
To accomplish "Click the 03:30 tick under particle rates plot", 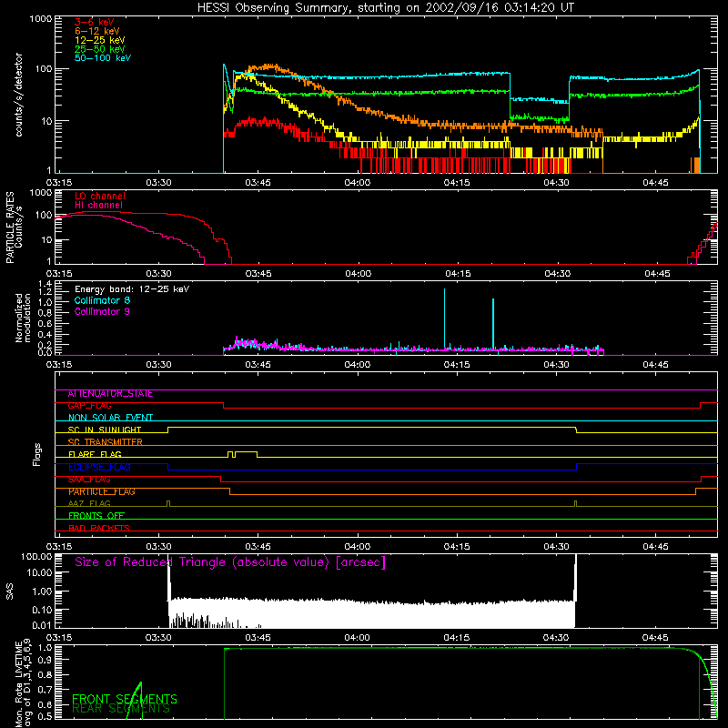I will 158,274.
